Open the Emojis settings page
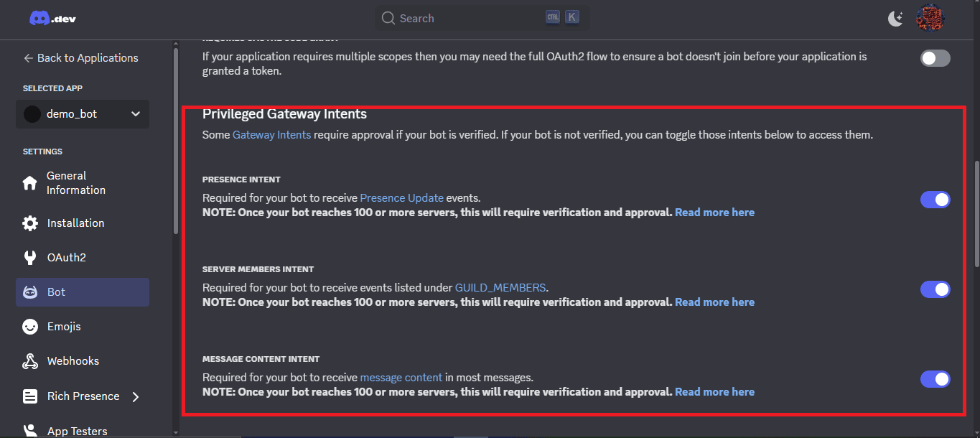This screenshot has height=438, width=980. click(83, 327)
